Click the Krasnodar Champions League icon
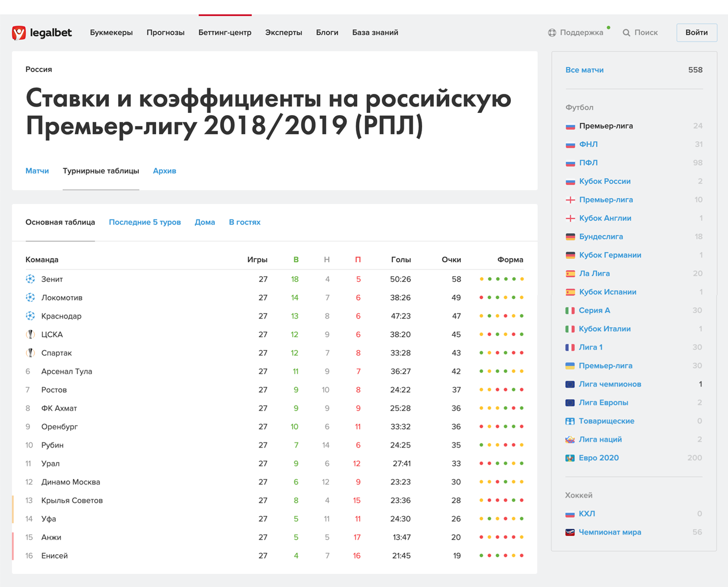The height and width of the screenshot is (587, 728). [x=31, y=316]
